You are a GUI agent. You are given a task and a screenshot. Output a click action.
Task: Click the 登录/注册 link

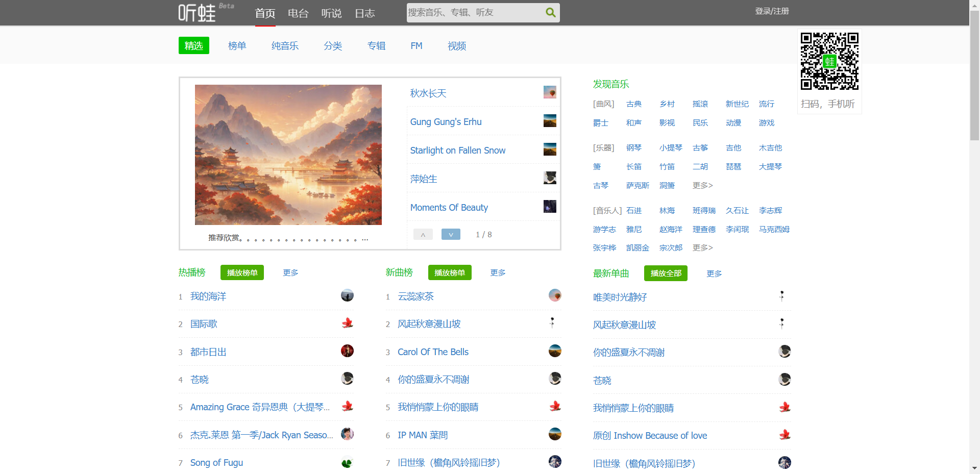coord(771,10)
